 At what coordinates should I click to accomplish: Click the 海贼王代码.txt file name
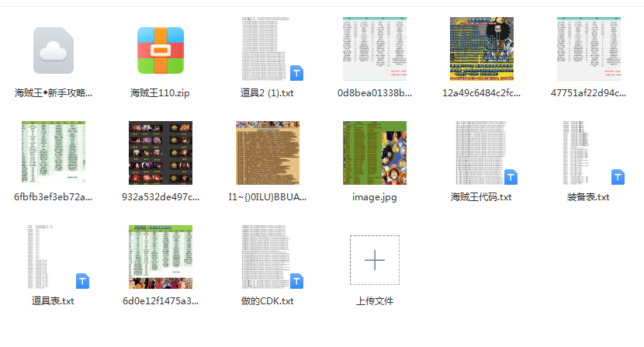(481, 197)
